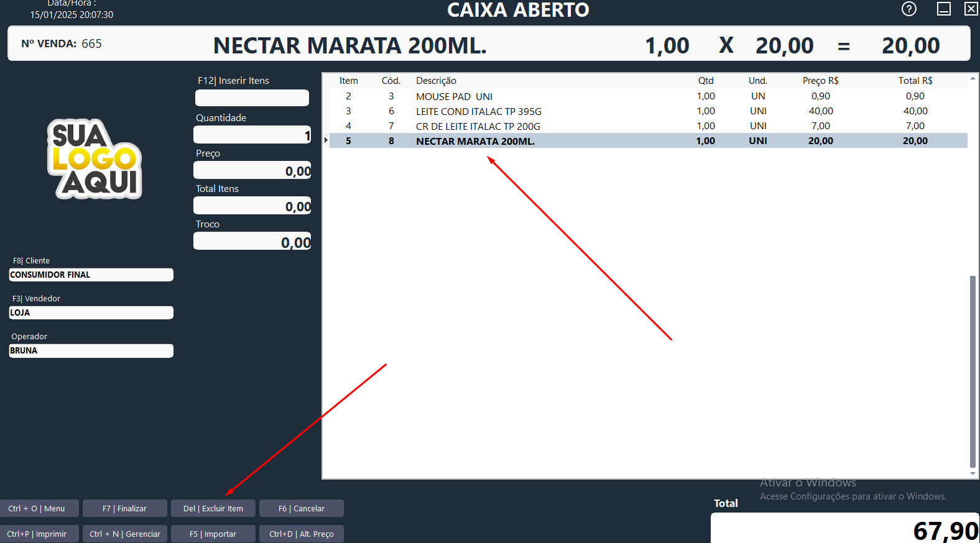
Task: Click the Quantidade input field
Action: click(x=252, y=134)
